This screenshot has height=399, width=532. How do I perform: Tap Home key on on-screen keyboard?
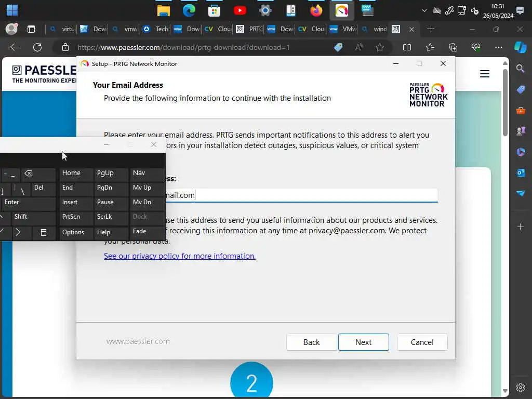[76, 175]
